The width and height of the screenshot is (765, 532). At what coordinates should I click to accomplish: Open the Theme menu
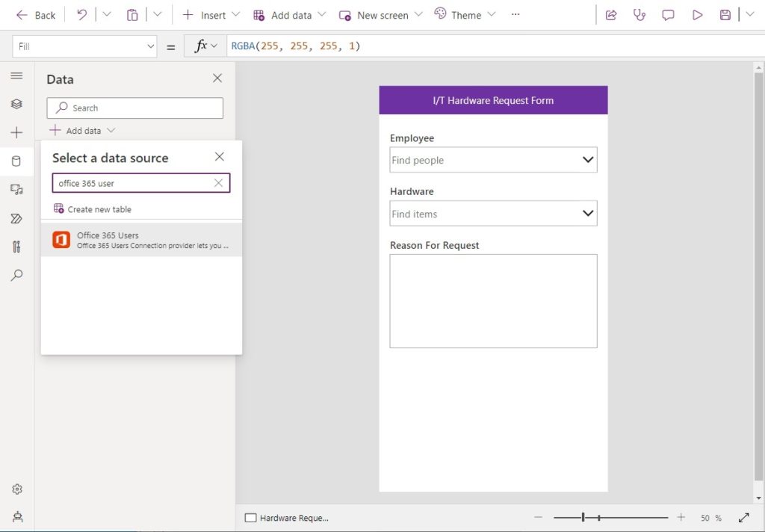click(x=465, y=15)
